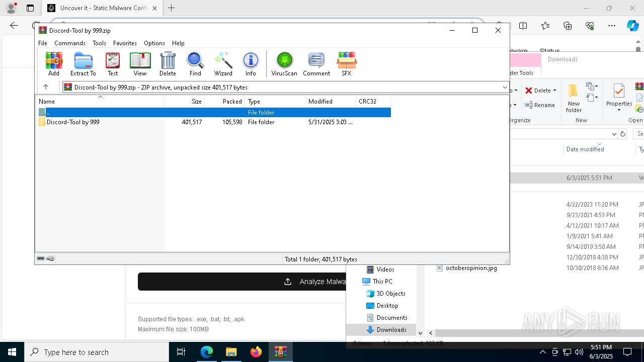Add an archive Comment
644x362 pixels.
coord(316,64)
